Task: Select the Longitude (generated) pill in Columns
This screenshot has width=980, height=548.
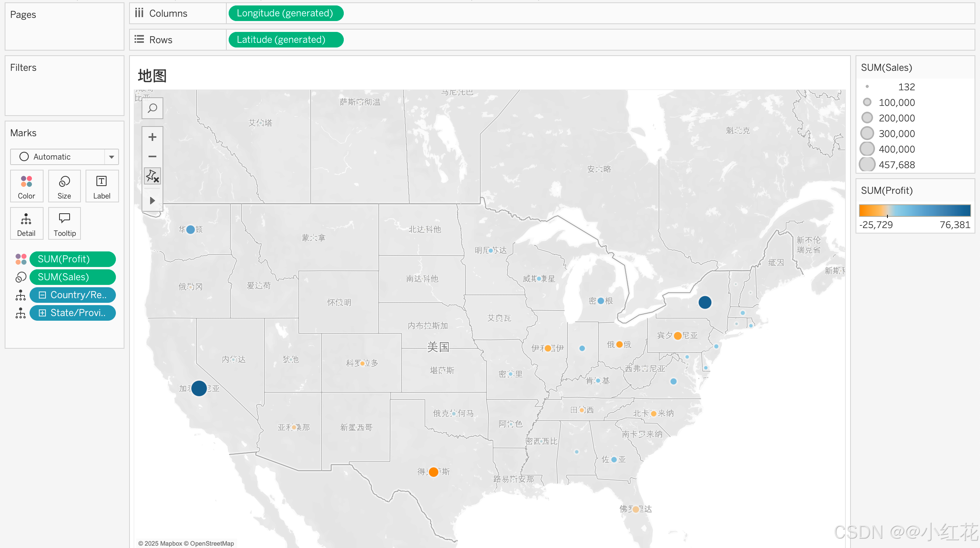Action: [285, 13]
